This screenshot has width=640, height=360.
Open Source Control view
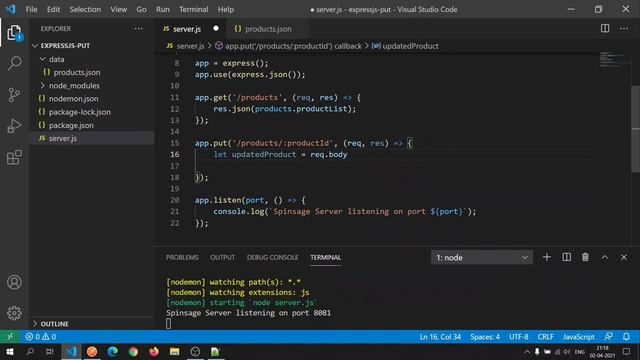(x=14, y=95)
